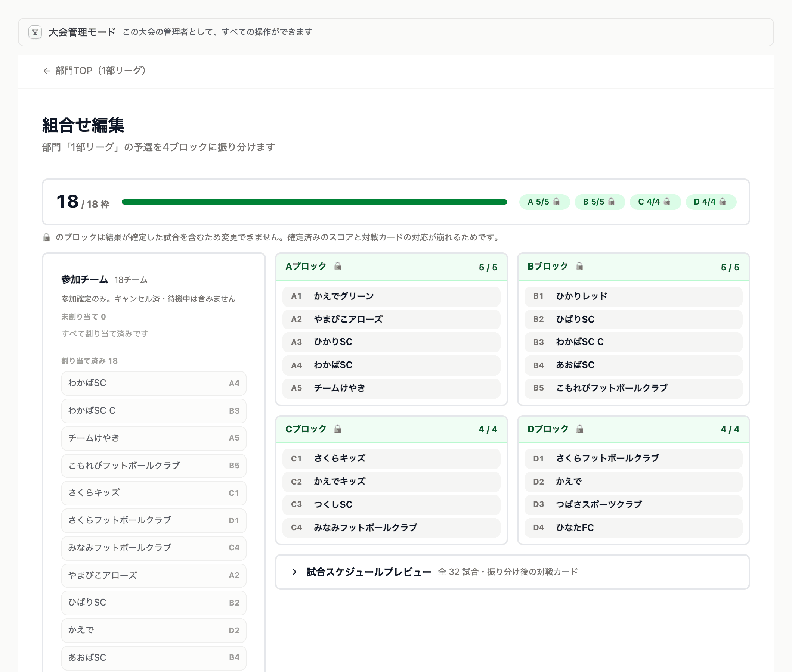Expand 試合スケジュールプレビュー with its chevron
The image size is (792, 672).
click(294, 572)
